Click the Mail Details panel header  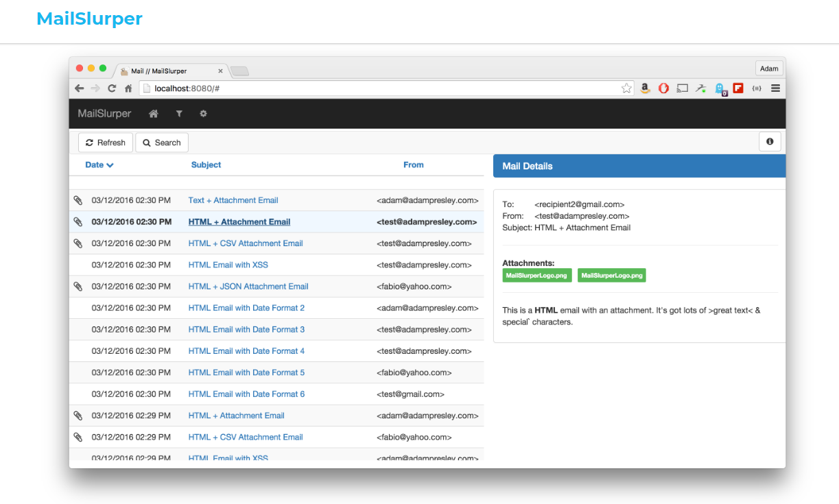[639, 166]
